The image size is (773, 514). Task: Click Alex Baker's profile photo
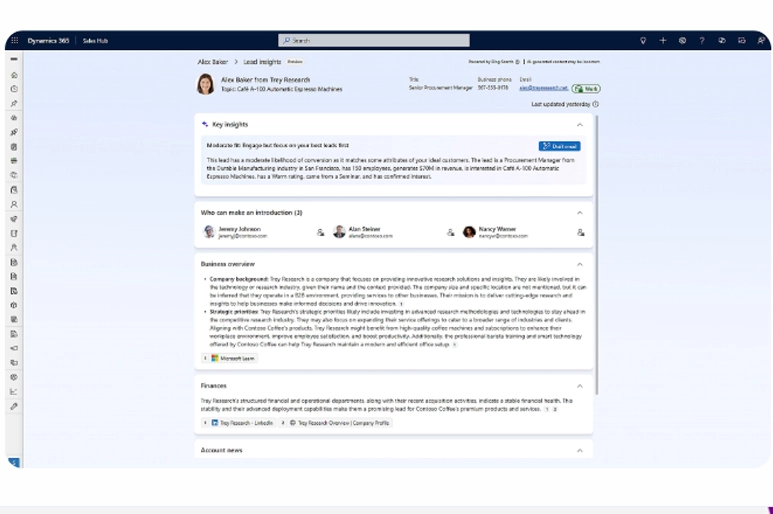coord(206,84)
